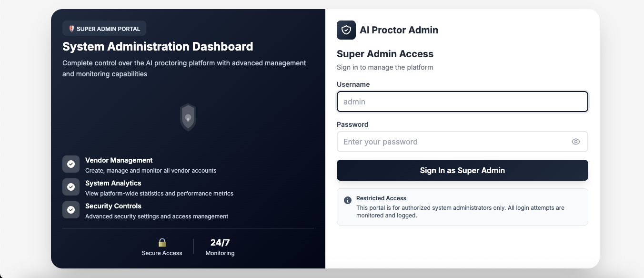Click the Vendor Management checkmark icon

(x=71, y=164)
